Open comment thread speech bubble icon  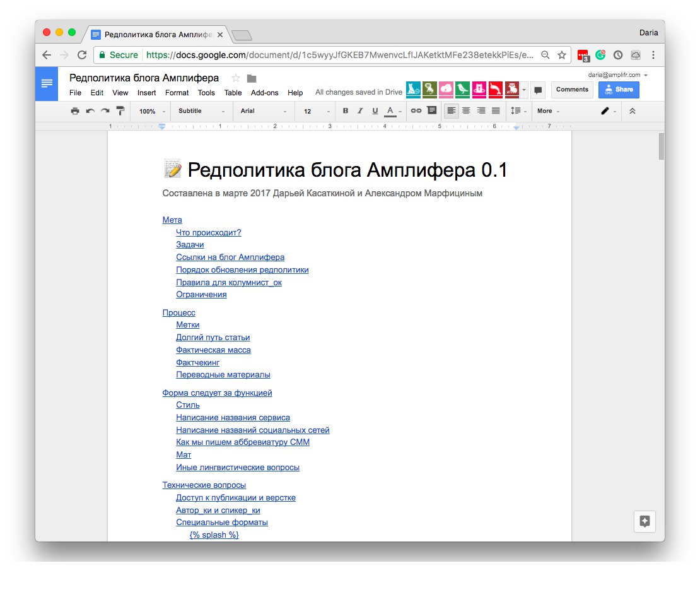pyautogui.click(x=539, y=90)
